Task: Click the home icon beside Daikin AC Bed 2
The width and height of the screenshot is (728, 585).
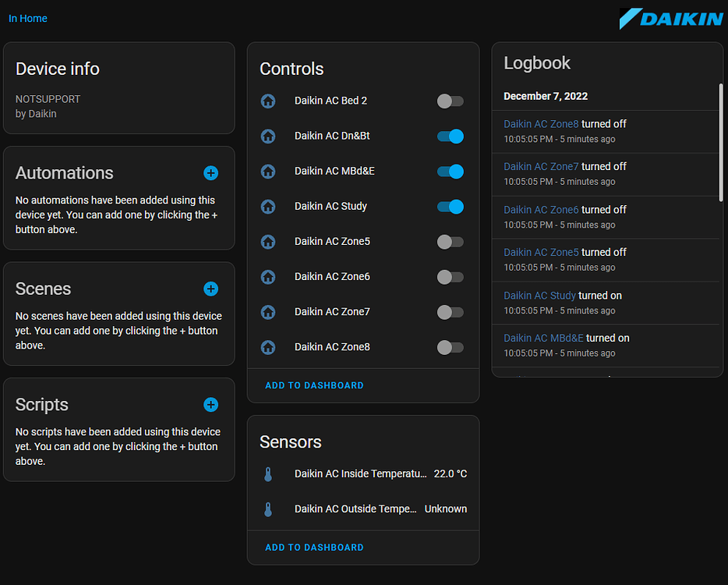Action: click(x=268, y=101)
